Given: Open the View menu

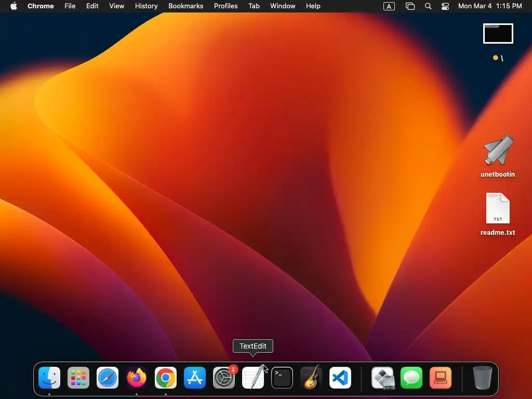Looking at the screenshot, I should pyautogui.click(x=117, y=6).
